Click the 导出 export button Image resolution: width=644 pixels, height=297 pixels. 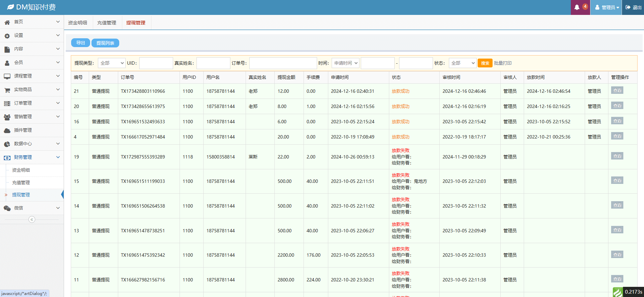(81, 43)
